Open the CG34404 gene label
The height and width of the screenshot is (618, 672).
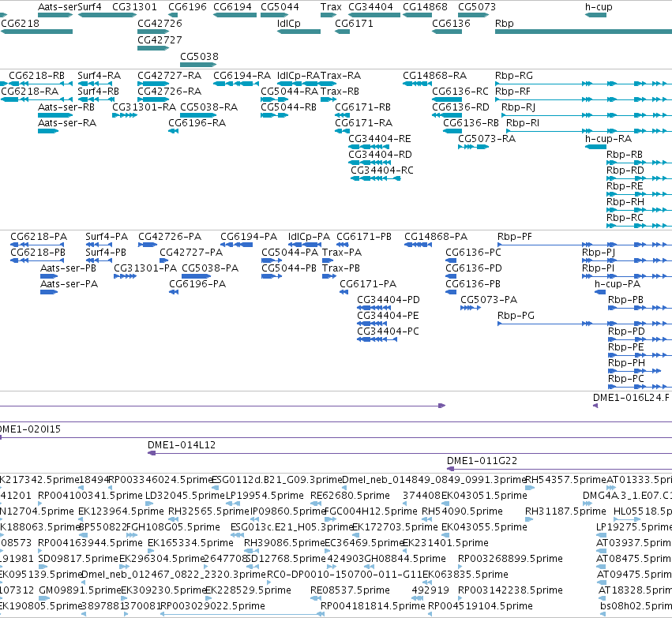370,7
